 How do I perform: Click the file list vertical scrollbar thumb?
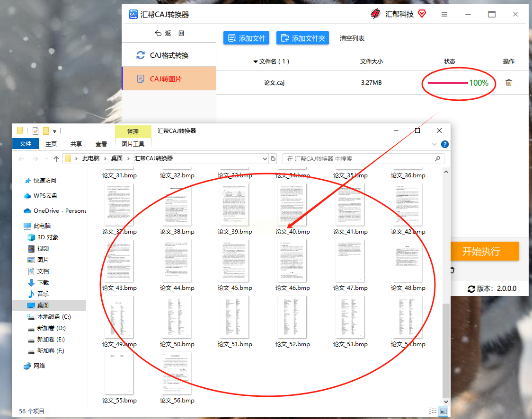446,350
